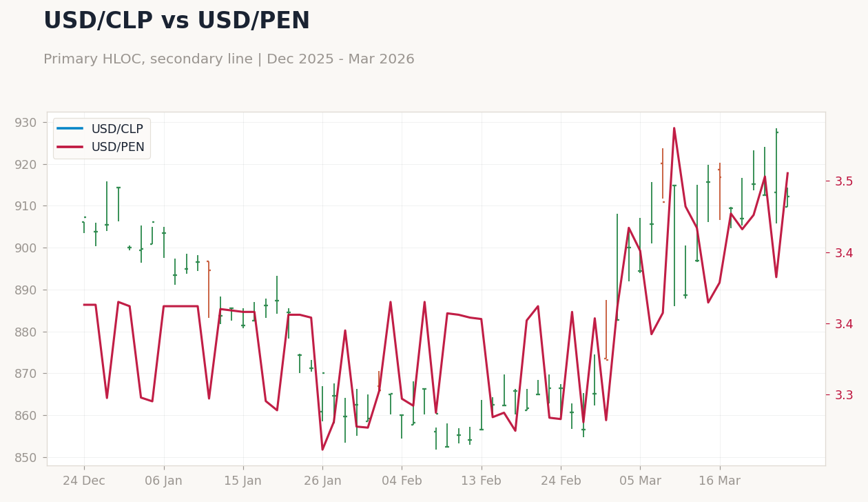
Task: Click the 24 Feb x-axis label
Action: tap(561, 481)
